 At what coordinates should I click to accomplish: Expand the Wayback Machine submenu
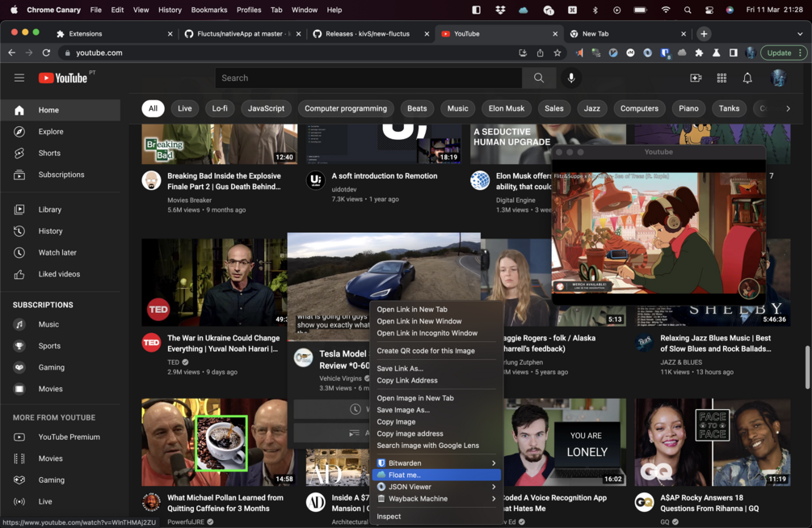click(436, 499)
